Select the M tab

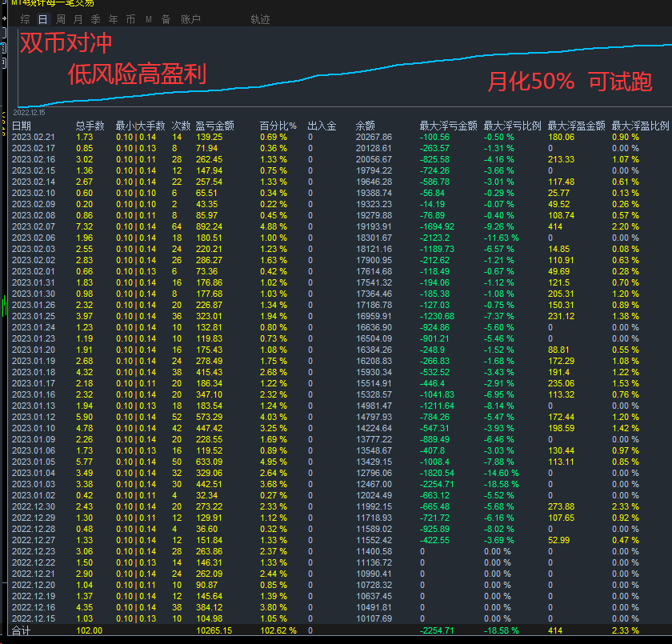click(x=149, y=19)
